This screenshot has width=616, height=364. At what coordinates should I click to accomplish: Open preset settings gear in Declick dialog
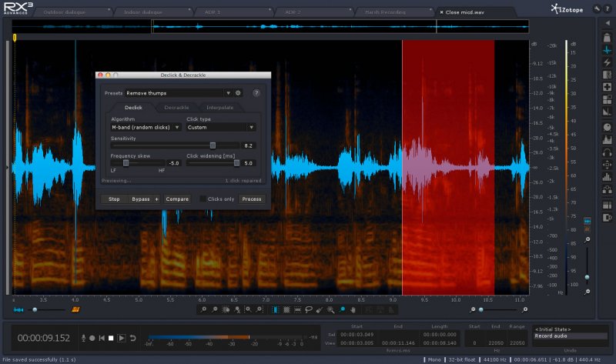(238, 92)
